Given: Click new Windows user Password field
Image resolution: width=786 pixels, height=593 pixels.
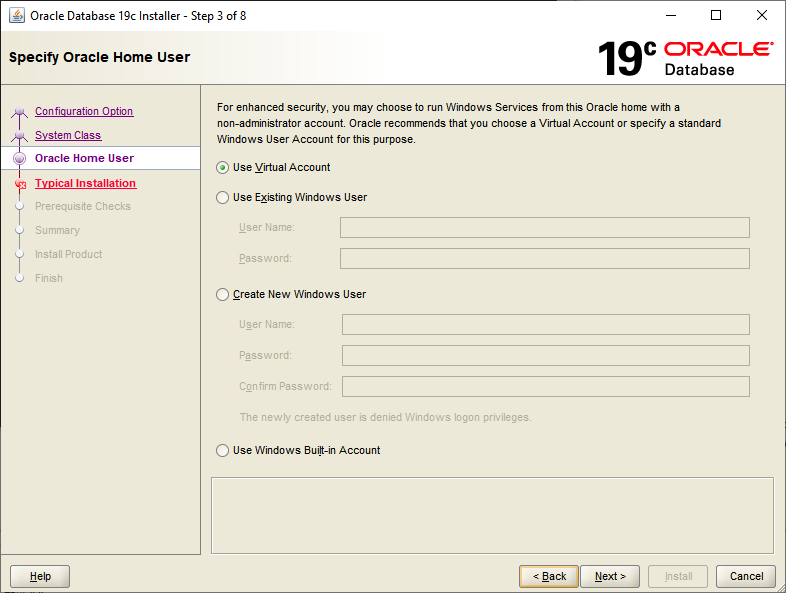Looking at the screenshot, I should click(546, 355).
